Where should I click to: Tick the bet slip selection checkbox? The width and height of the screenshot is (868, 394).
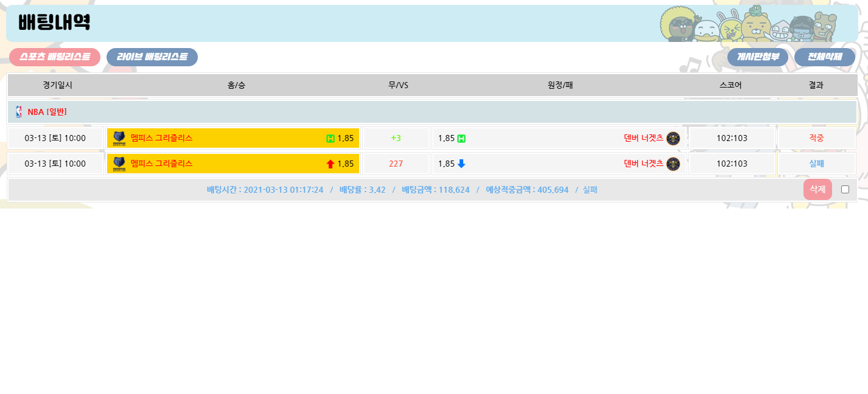(x=845, y=189)
